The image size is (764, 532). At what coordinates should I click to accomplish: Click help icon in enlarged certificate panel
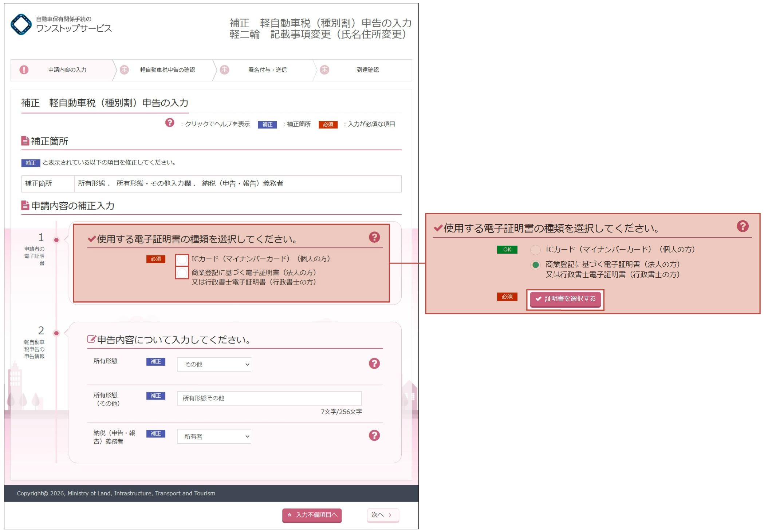[742, 226]
